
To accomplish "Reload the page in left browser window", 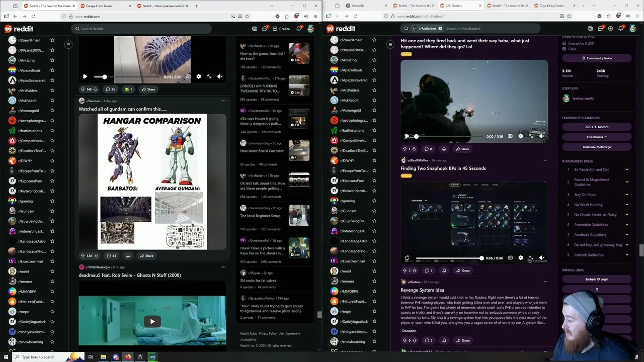I will pyautogui.click(x=33, y=16).
